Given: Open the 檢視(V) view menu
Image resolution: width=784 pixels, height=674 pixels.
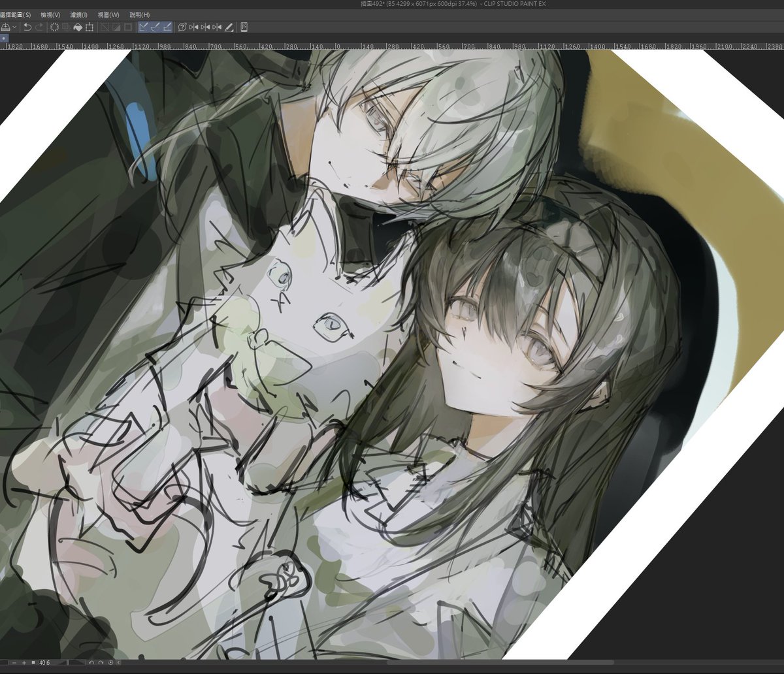Looking at the screenshot, I should click(x=50, y=14).
